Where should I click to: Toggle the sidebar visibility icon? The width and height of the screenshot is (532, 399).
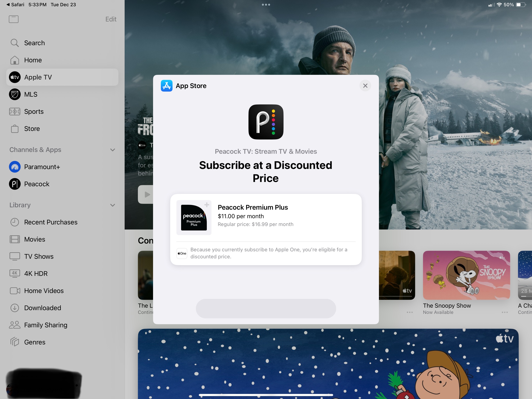[14, 19]
